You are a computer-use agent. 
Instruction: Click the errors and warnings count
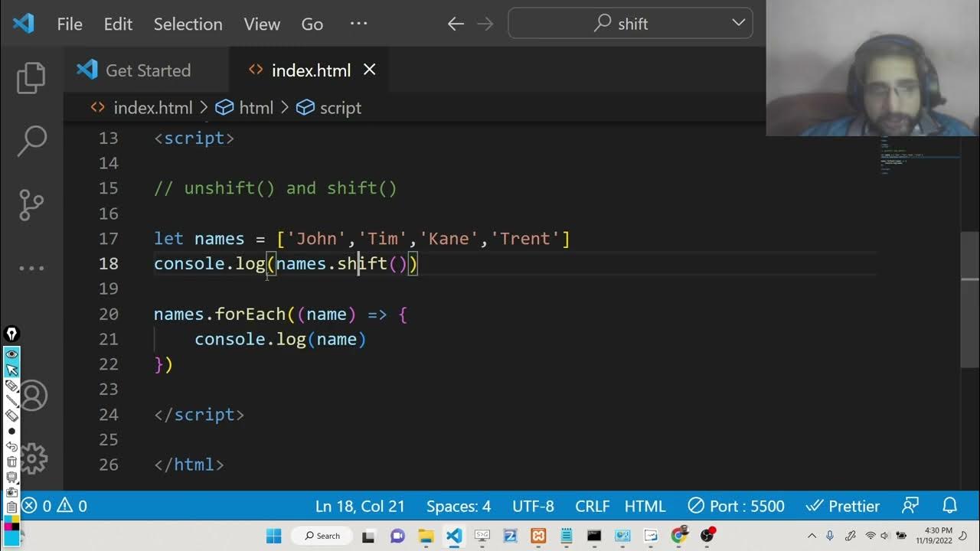click(54, 506)
